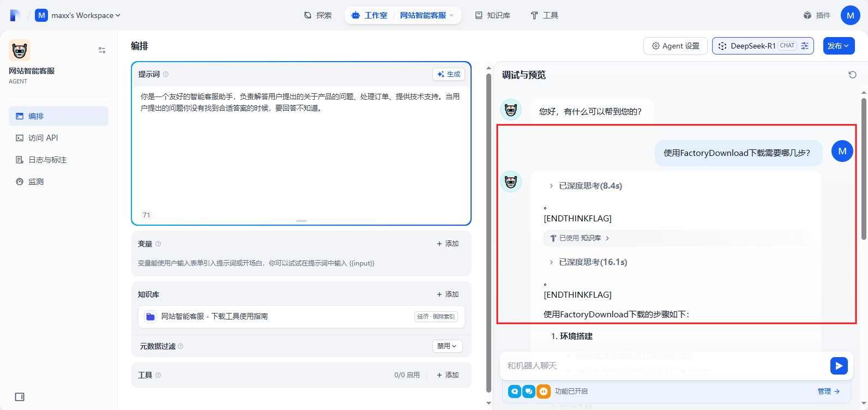
Task: Switch to 工具 tab in top navigation
Action: pyautogui.click(x=544, y=15)
